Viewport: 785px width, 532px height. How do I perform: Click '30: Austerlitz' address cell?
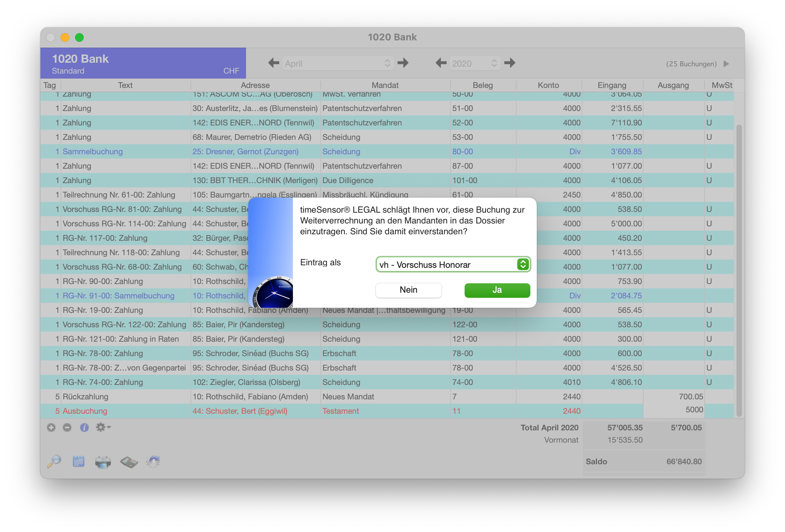[x=255, y=108]
